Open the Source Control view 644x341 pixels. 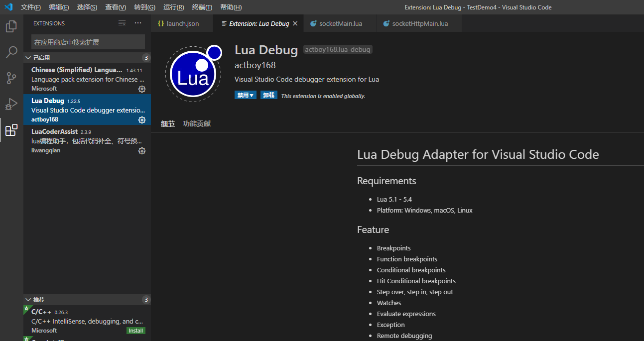point(11,78)
